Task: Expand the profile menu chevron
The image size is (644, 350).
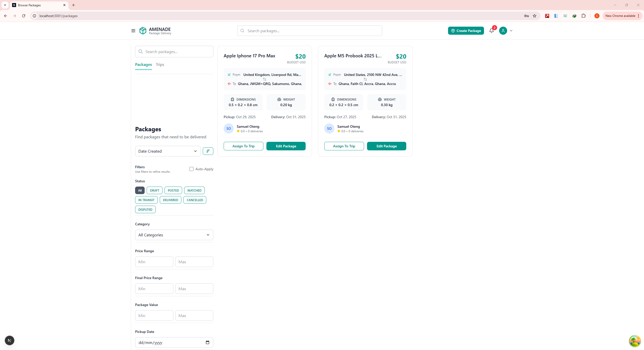Action: tap(511, 31)
